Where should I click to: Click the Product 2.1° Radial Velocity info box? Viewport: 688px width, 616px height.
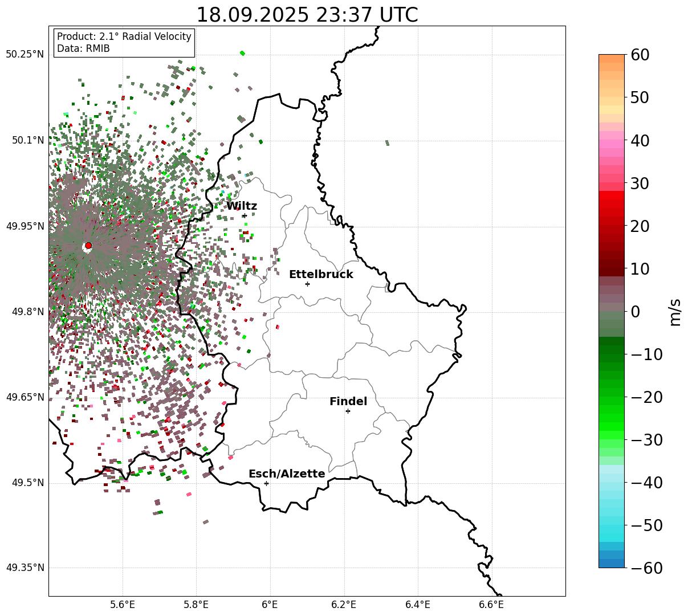tap(124, 43)
